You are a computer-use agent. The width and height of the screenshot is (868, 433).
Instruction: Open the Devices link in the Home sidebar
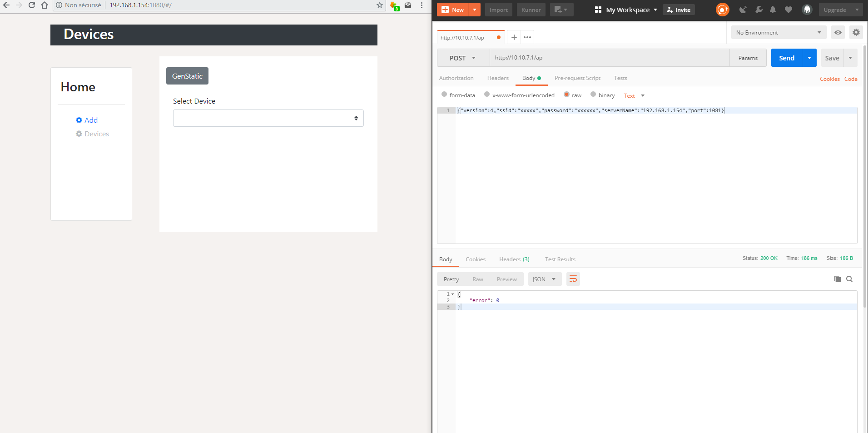pyautogui.click(x=96, y=134)
